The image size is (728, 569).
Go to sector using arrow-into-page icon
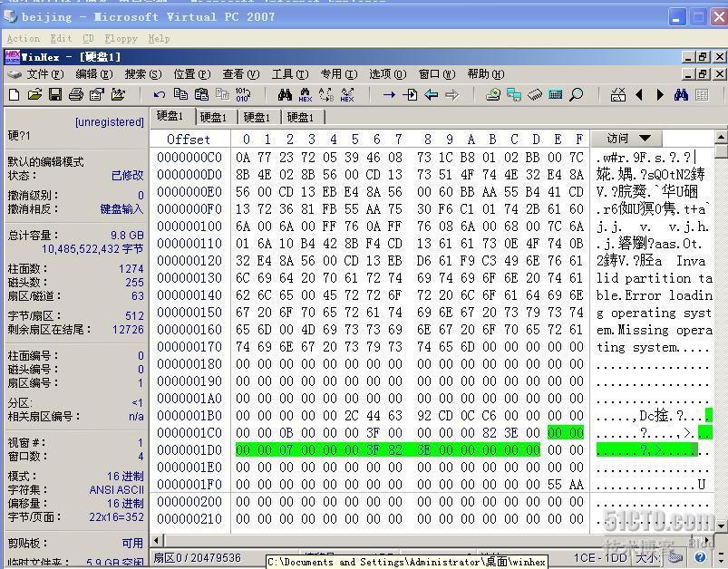coord(410,95)
